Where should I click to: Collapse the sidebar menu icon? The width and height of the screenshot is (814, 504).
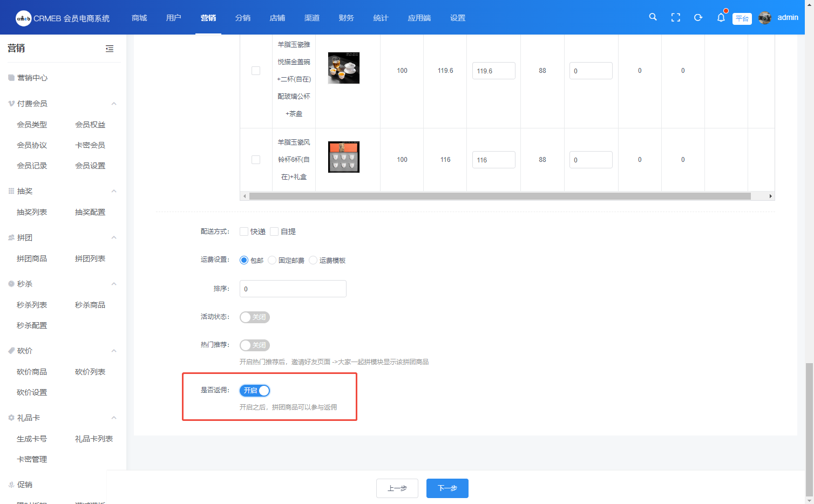coord(110,49)
